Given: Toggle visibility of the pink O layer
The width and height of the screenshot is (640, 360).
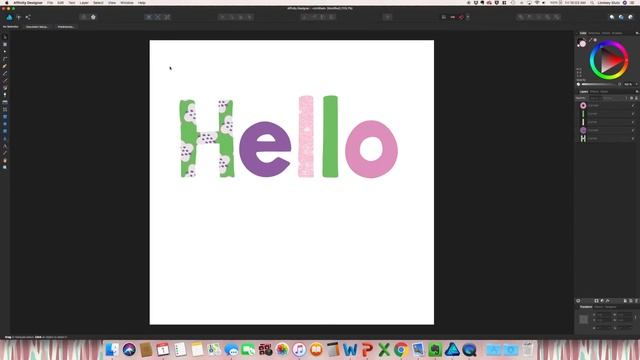Looking at the screenshot, I should click(x=633, y=106).
